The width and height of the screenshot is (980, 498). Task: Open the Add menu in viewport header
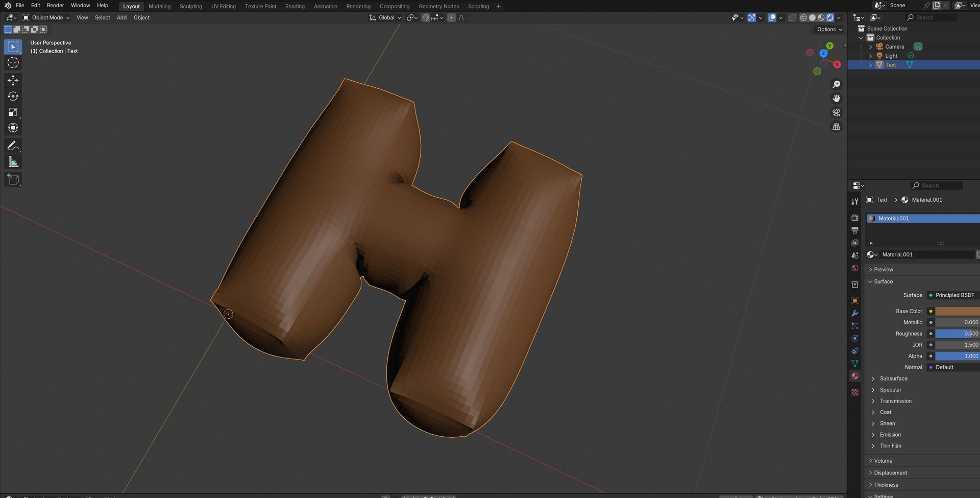point(121,17)
